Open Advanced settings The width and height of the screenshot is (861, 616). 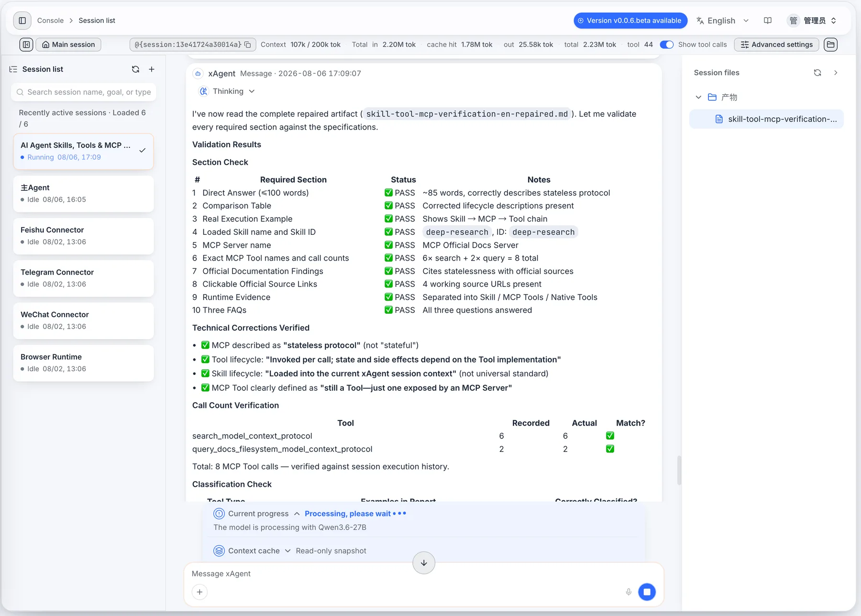(x=776, y=44)
